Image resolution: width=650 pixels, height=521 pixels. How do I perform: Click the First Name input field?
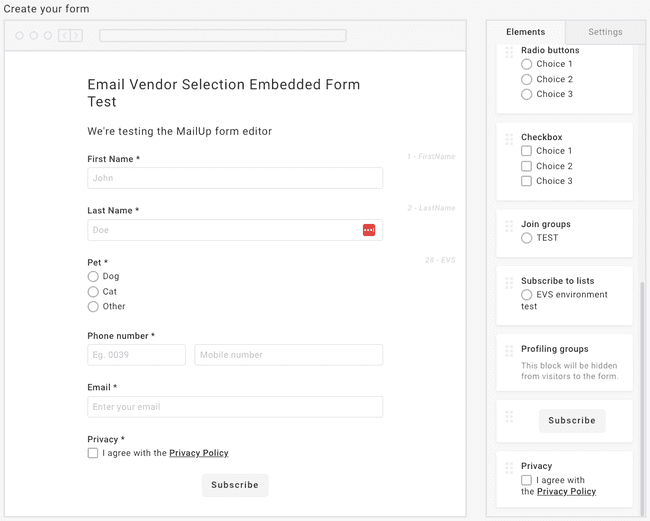[234, 178]
